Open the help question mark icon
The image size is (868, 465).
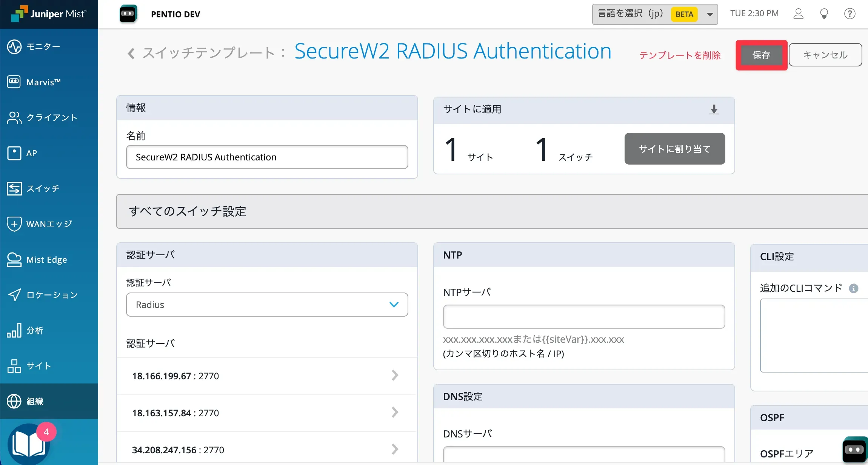coord(850,14)
